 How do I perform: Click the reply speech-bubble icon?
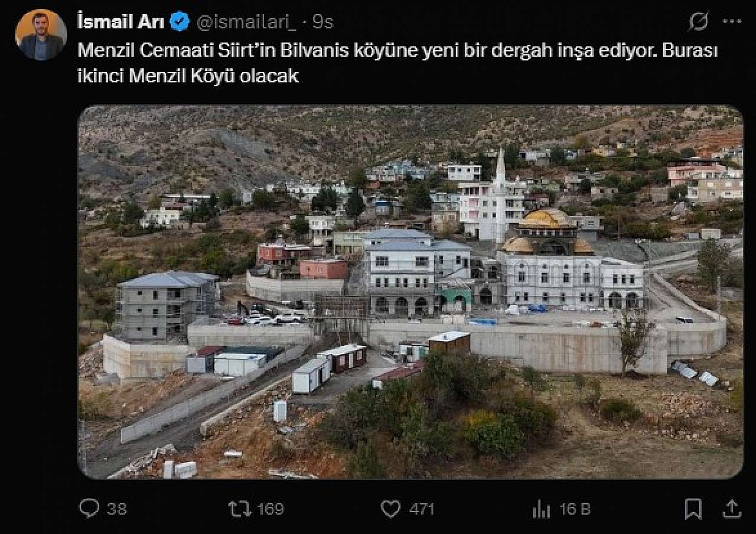89,509
